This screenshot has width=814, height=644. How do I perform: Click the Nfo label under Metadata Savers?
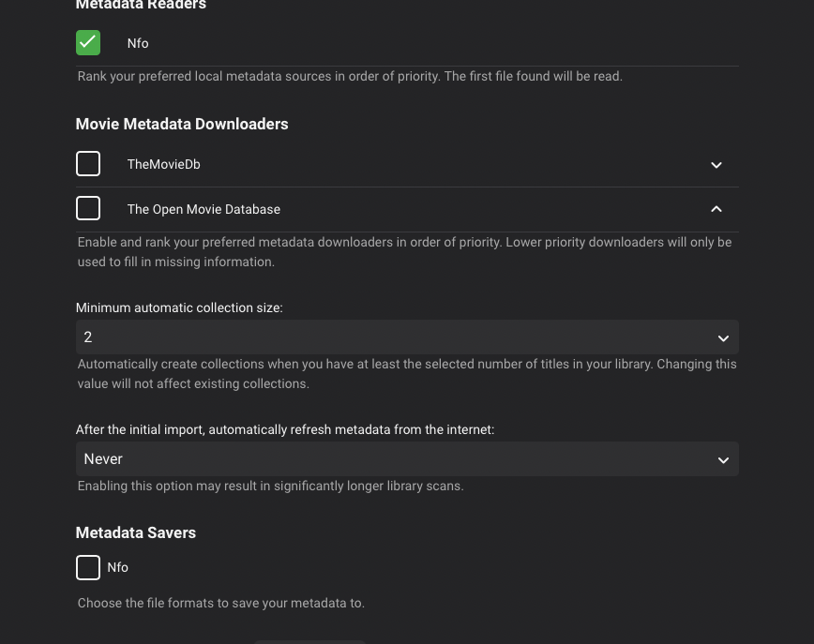click(x=117, y=567)
